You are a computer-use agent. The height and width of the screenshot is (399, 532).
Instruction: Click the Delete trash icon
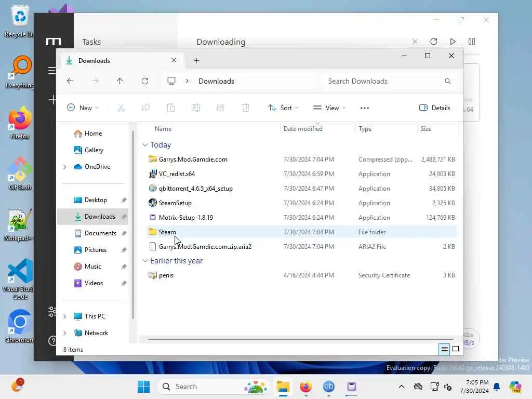click(x=246, y=108)
